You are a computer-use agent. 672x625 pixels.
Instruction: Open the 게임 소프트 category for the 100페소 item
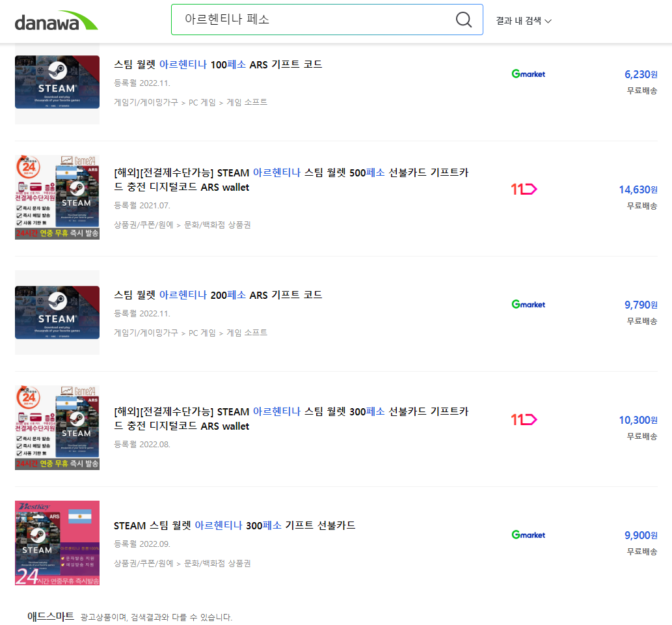coord(247,102)
